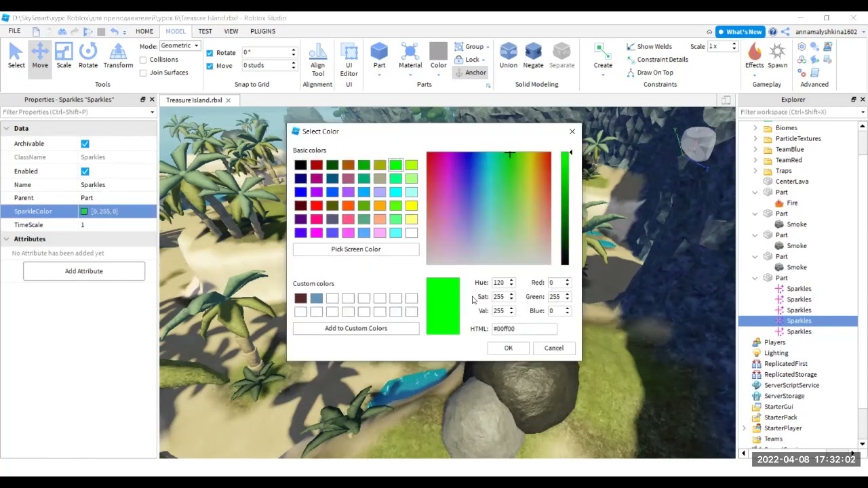The height and width of the screenshot is (488, 868).
Task: Toggle Constraint Details option
Action: click(657, 60)
